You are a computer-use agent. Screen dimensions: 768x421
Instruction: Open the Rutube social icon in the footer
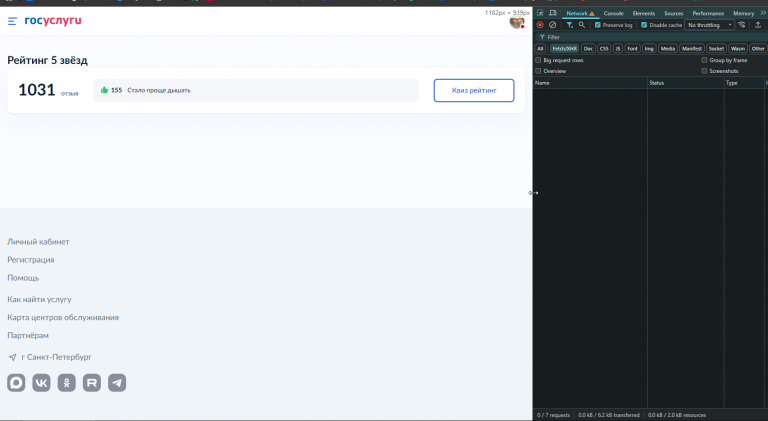[92, 383]
